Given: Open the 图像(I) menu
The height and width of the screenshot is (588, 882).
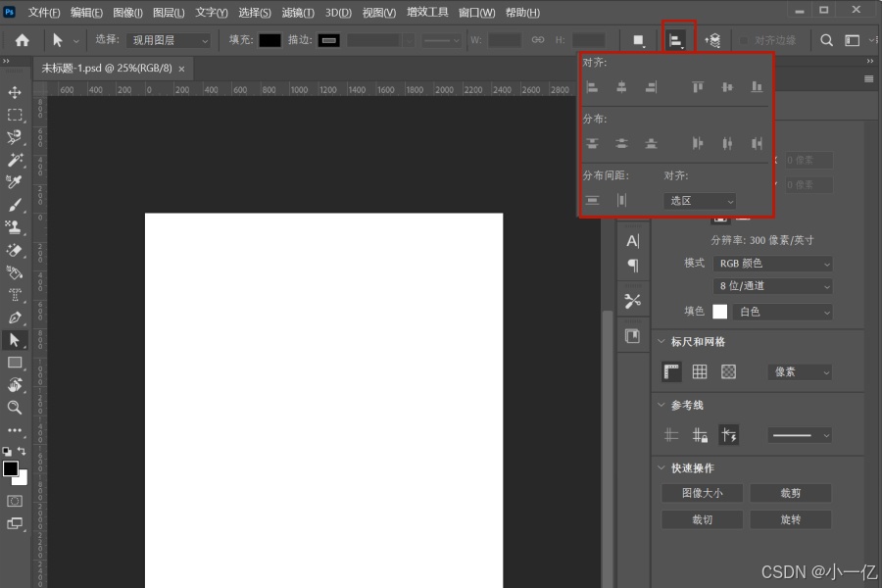Looking at the screenshot, I should pos(127,13).
